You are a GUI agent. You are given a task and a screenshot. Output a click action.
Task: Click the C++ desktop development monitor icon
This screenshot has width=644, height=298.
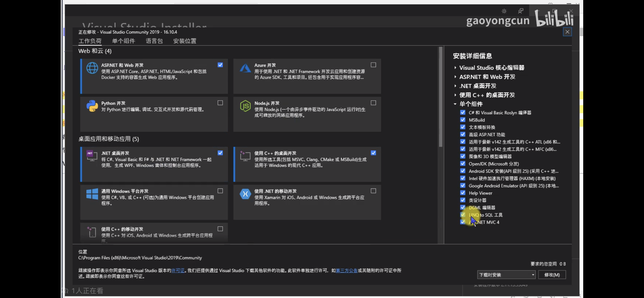click(245, 156)
